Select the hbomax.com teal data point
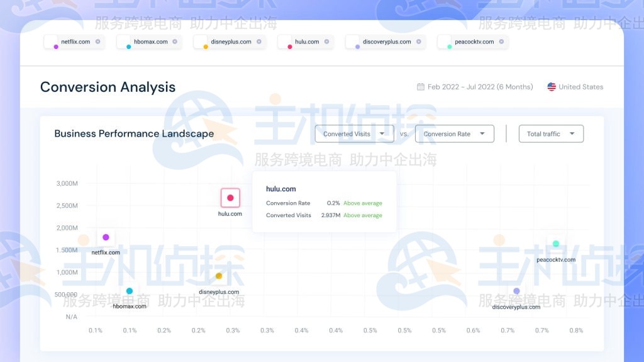This screenshot has width=644, height=362. 130,291
